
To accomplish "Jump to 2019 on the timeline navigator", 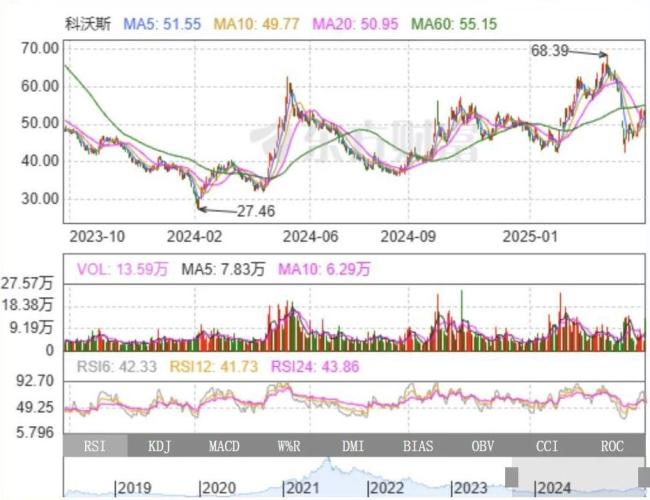I will coord(132,488).
